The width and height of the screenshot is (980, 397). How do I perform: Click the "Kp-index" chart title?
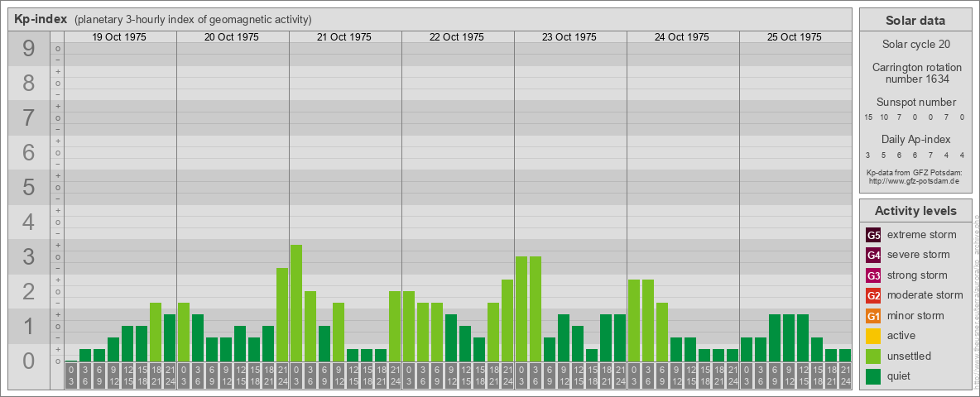tap(41, 19)
